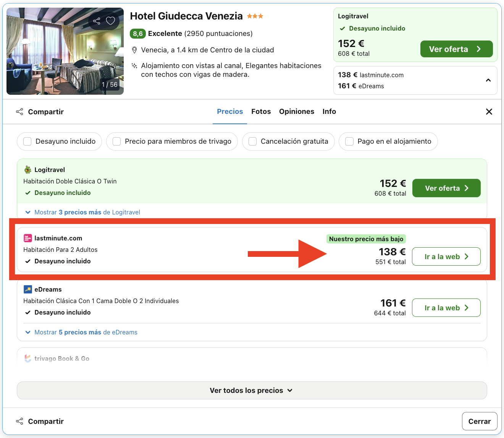The height and width of the screenshot is (438, 504).
Task: Click Habitación Para 2 Adultos text
Action: 60,250
